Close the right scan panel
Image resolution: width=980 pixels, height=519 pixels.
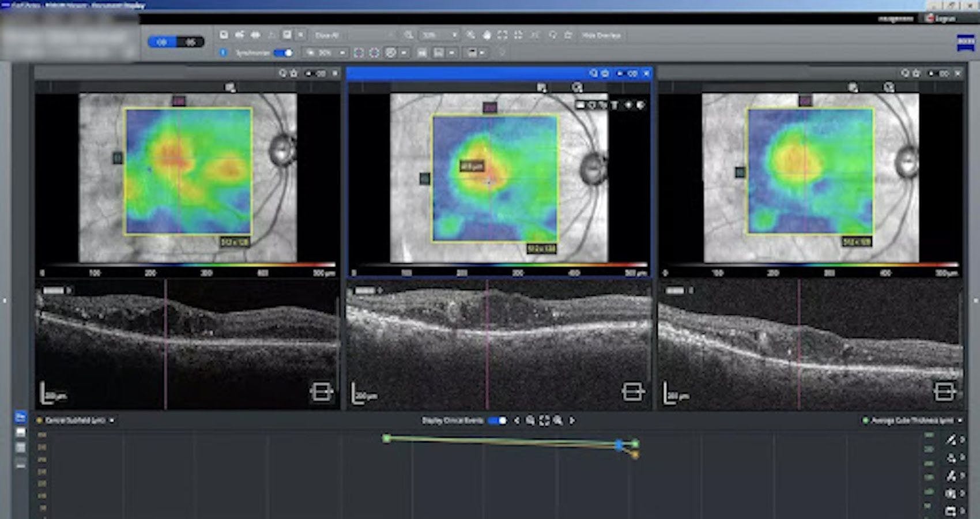pos(958,73)
